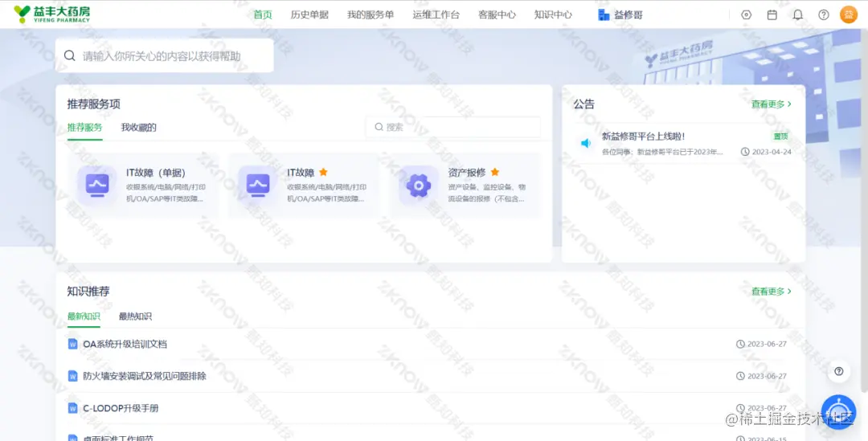This screenshot has height=441, width=868.
Task: Open the C-LODOP升级手册 article
Action: (121, 408)
